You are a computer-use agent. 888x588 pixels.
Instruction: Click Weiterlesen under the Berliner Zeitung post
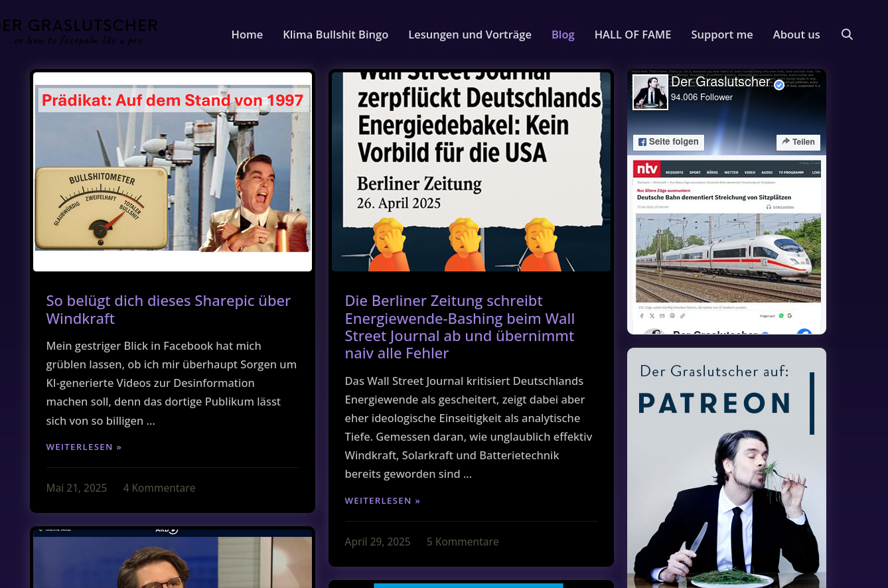(383, 501)
